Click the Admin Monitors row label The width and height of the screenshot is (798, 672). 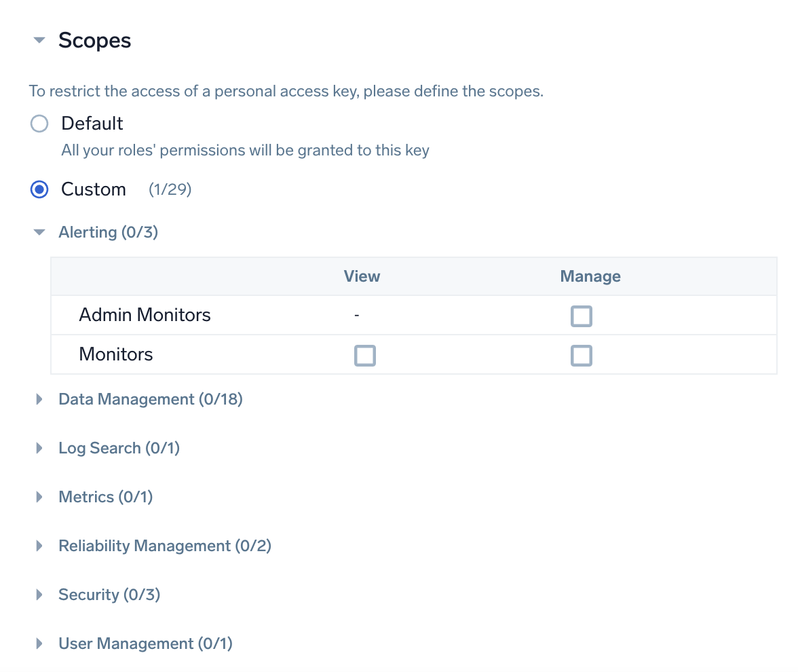(145, 315)
